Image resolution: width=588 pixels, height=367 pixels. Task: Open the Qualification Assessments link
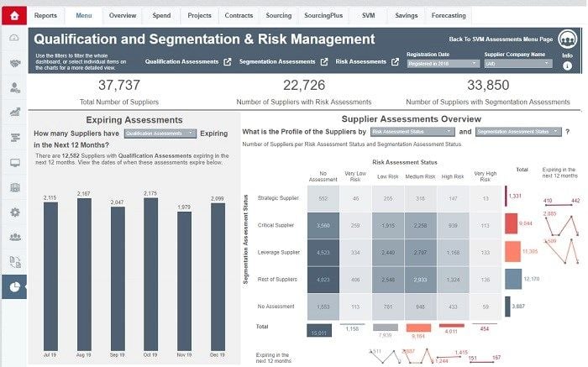pyautogui.click(x=182, y=62)
